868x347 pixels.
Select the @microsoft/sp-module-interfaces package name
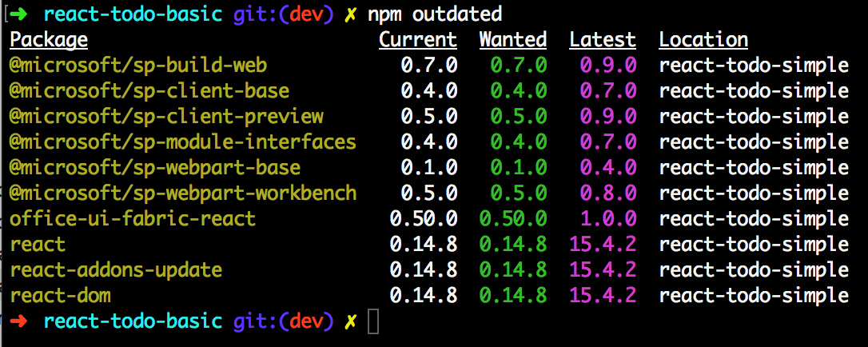183,142
